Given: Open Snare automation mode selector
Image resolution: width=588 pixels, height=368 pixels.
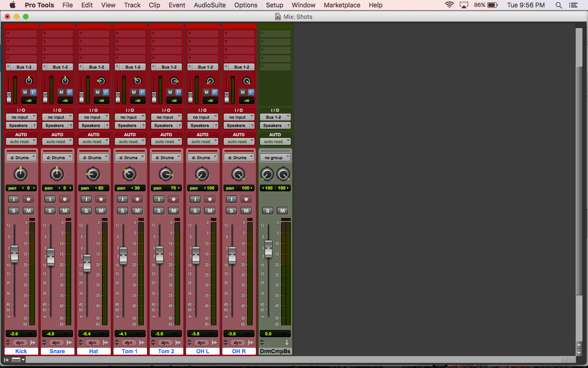Looking at the screenshot, I should point(57,142).
